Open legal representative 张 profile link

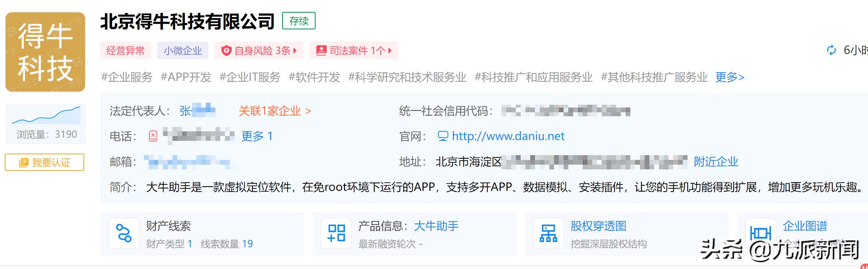pos(198,111)
